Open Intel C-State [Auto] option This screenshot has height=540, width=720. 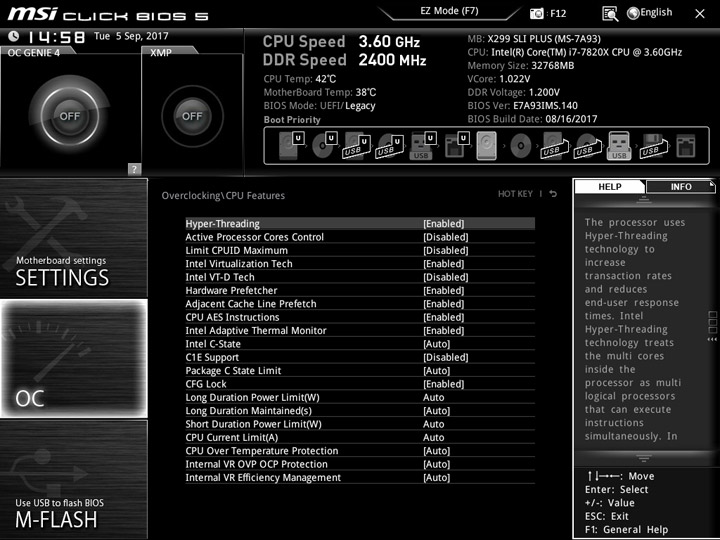tap(437, 343)
